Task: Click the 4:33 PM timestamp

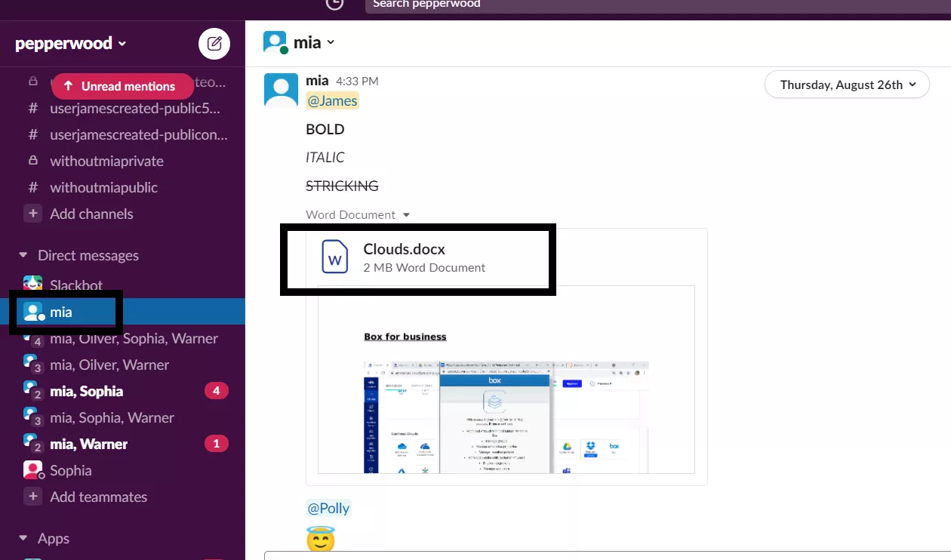Action: (357, 81)
